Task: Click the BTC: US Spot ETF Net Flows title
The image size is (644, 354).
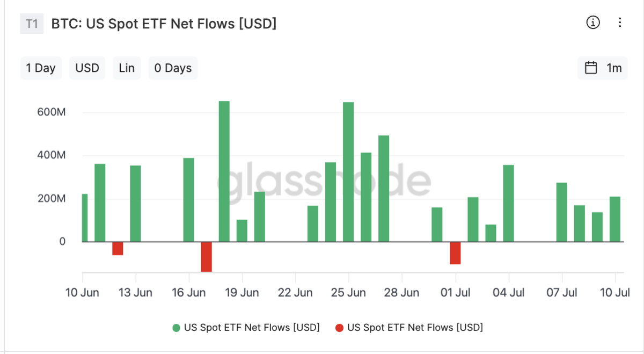Action: point(163,24)
